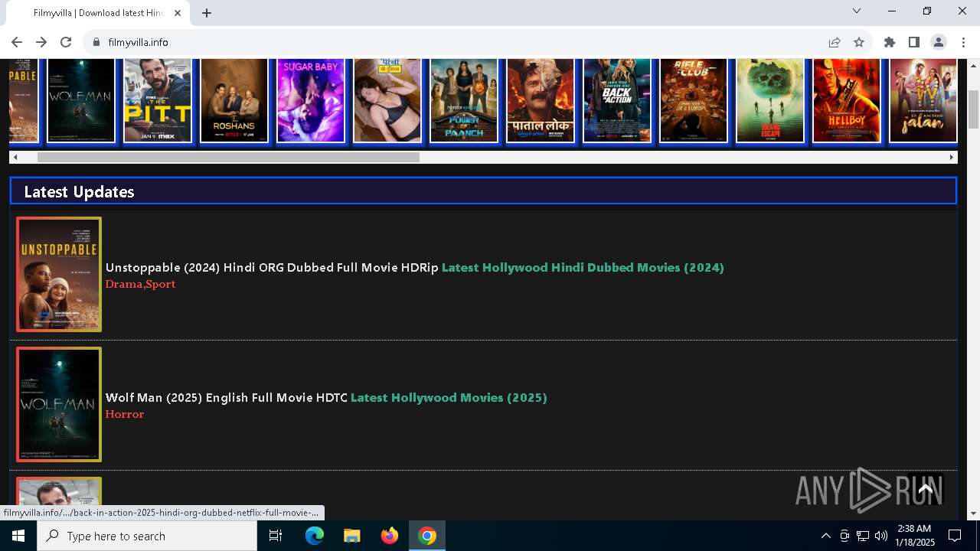
Task: Go forward in browser history
Action: pos(41,42)
